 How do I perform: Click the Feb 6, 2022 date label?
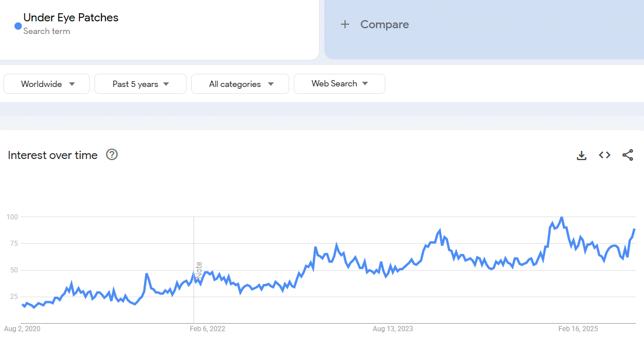(x=207, y=329)
